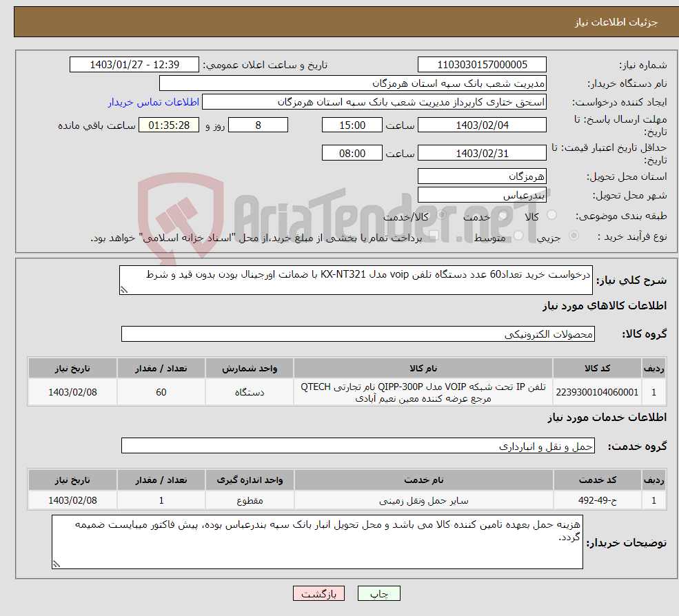Click the request creator name field
This screenshot has height=616, width=679.
pyautogui.click(x=374, y=102)
